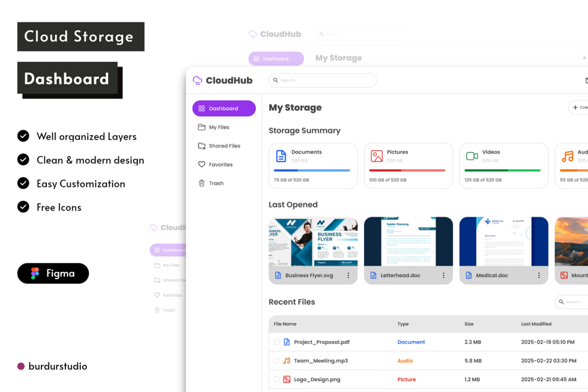Click the Team_Meeting.mp3 audio file icon

coord(287,361)
